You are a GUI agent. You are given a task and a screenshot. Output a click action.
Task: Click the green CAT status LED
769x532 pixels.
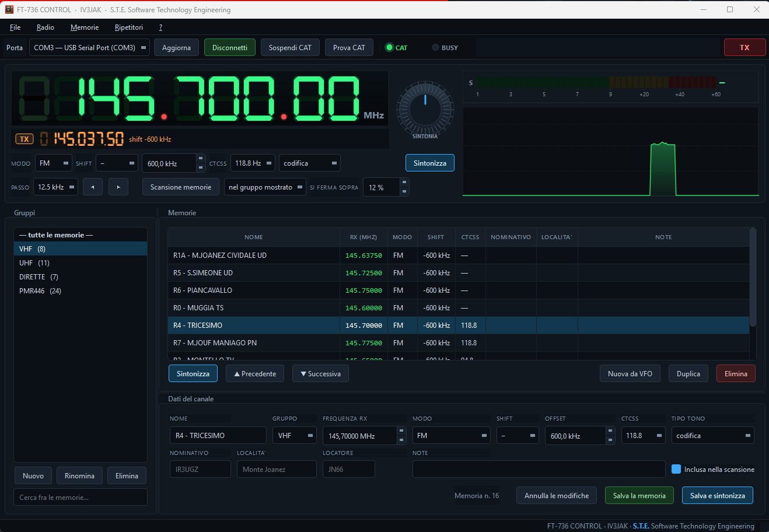pyautogui.click(x=389, y=48)
